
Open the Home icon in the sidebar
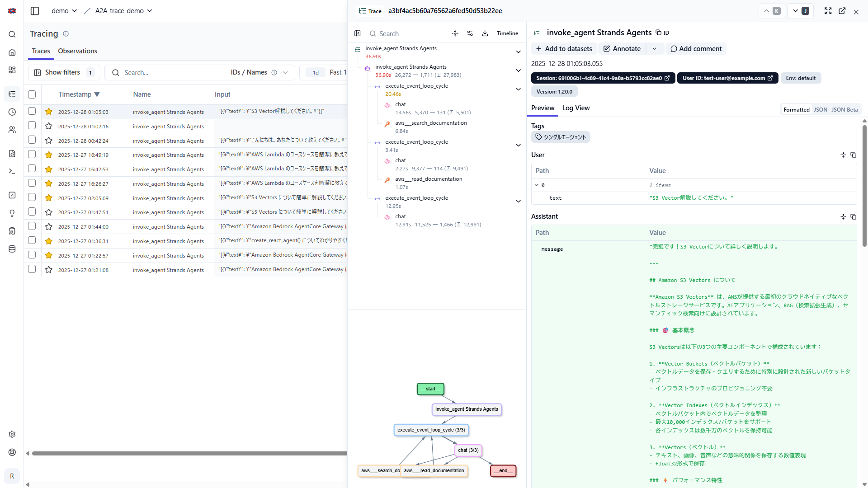coord(12,52)
